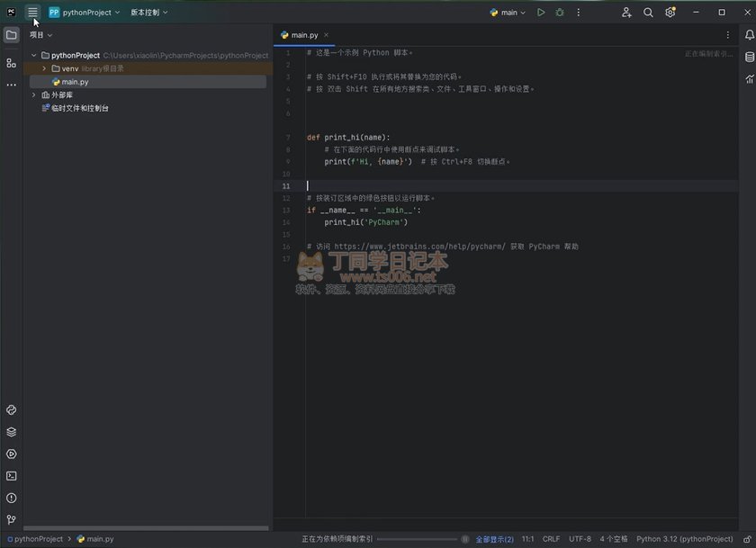756x548 pixels.
Task: Start debugging with the bug icon
Action: click(x=560, y=13)
